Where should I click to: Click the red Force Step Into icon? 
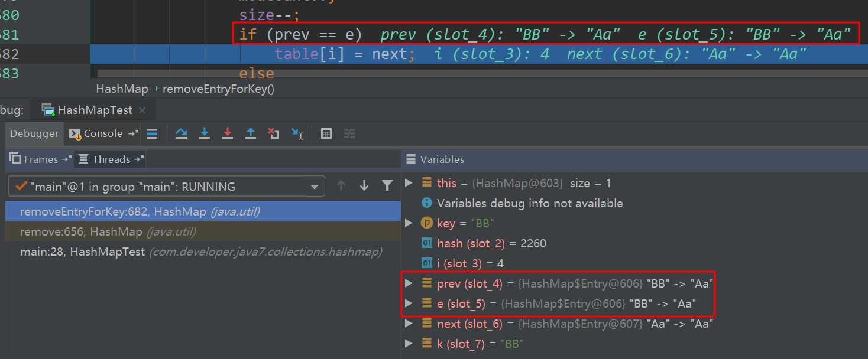(x=228, y=134)
